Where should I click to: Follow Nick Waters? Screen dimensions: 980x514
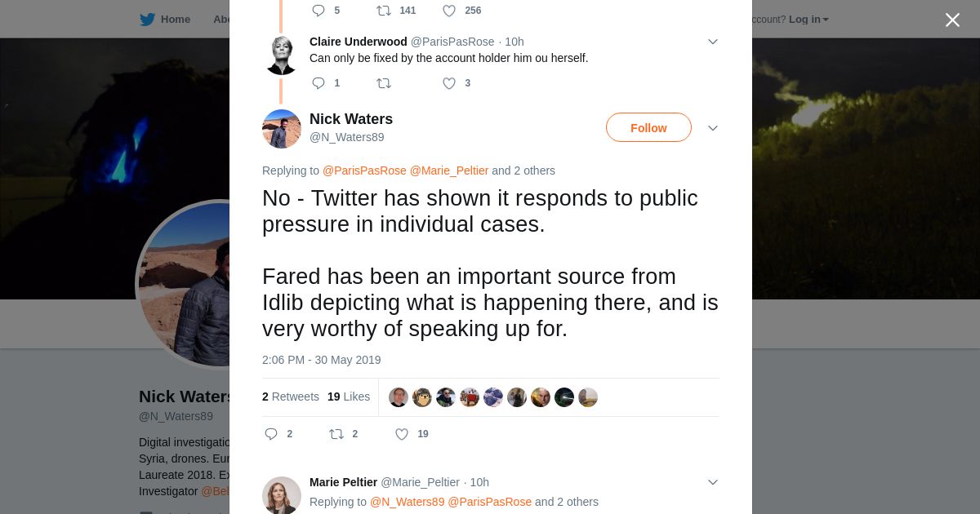click(x=648, y=128)
